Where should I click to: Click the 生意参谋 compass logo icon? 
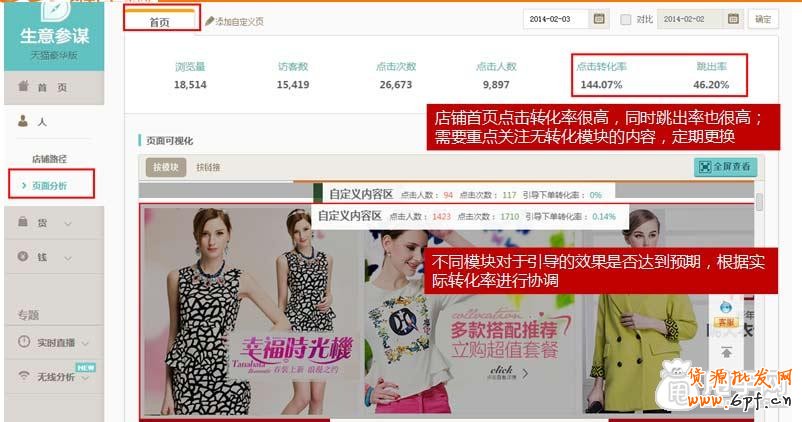click(x=54, y=10)
